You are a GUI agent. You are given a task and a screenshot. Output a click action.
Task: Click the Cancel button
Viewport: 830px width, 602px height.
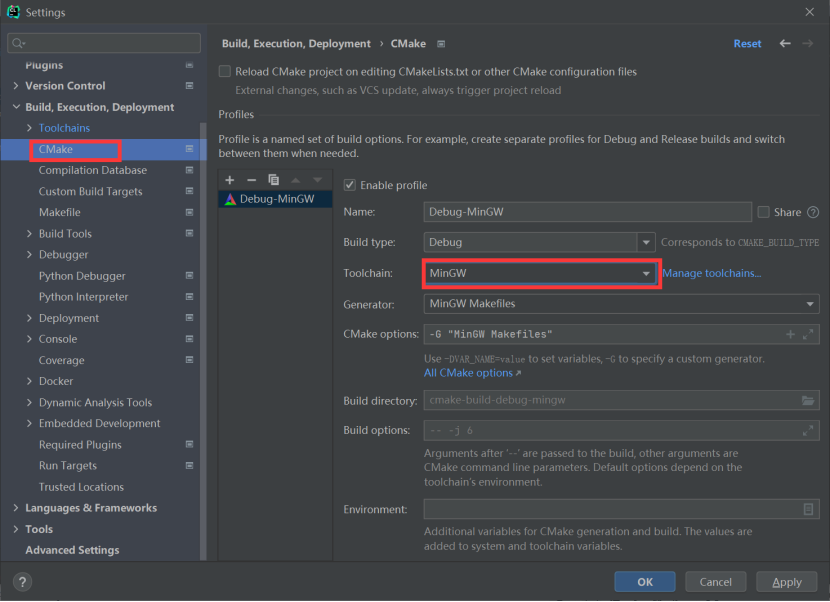tap(716, 582)
